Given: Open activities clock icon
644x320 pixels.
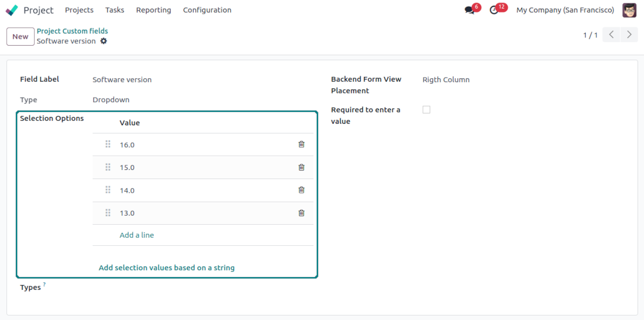Looking at the screenshot, I should point(494,10).
